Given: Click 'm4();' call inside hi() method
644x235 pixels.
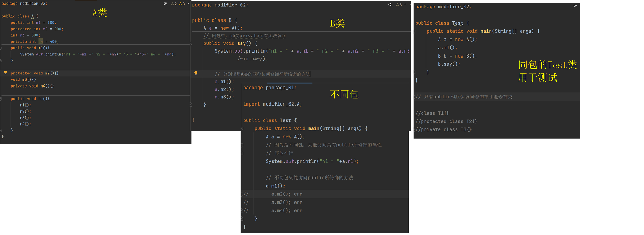Looking at the screenshot, I should pyautogui.click(x=25, y=124).
